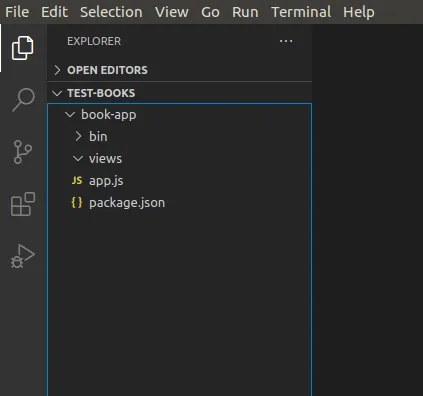
Task: Select the book-app folder name
Action: click(x=109, y=115)
